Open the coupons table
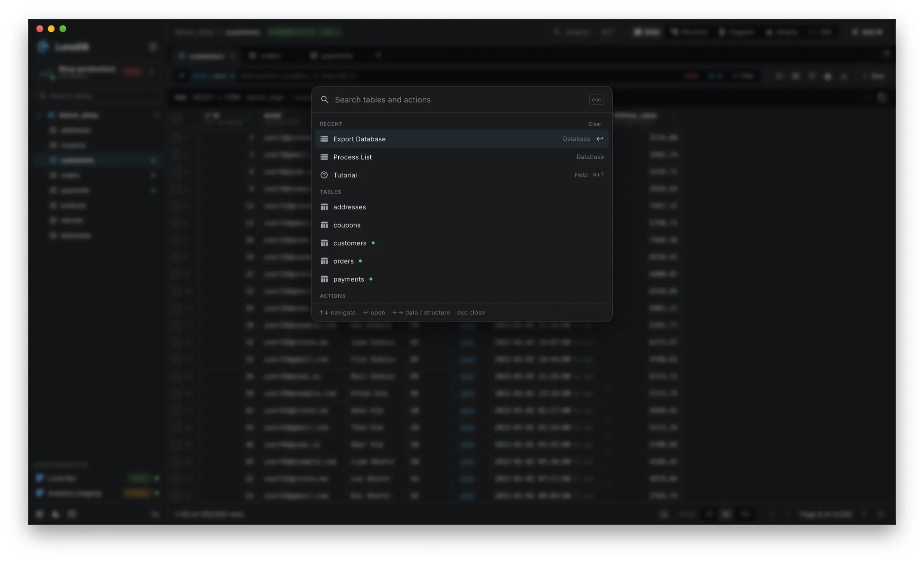This screenshot has height=562, width=924. 462,225
